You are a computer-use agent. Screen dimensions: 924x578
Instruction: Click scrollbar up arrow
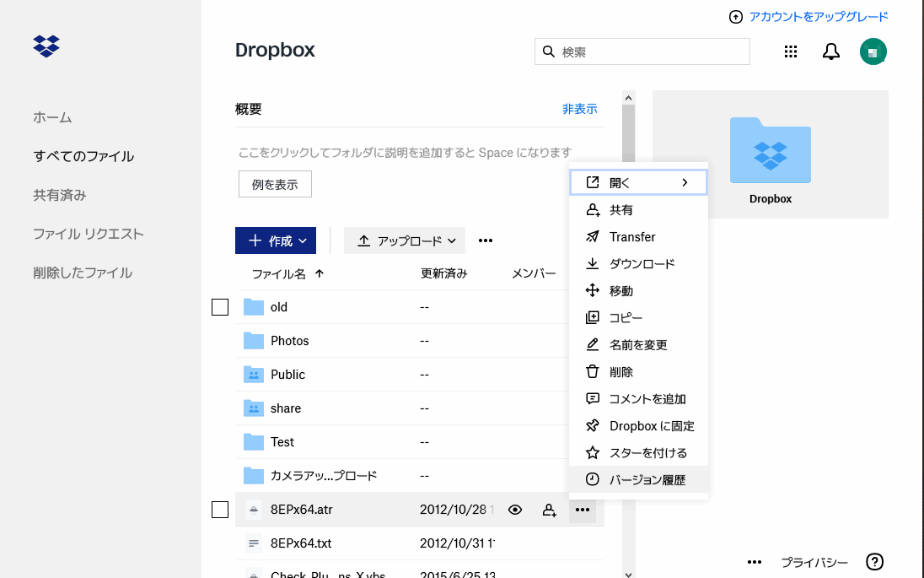click(x=628, y=98)
